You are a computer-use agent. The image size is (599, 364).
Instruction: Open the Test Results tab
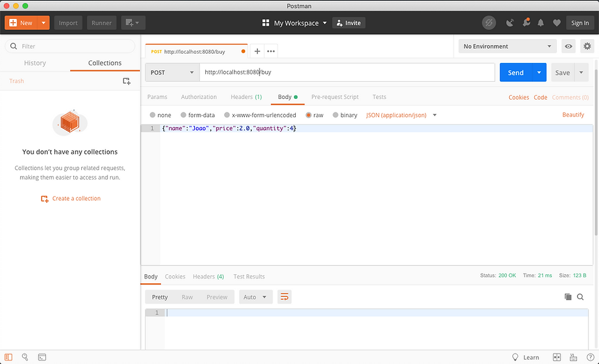click(249, 277)
